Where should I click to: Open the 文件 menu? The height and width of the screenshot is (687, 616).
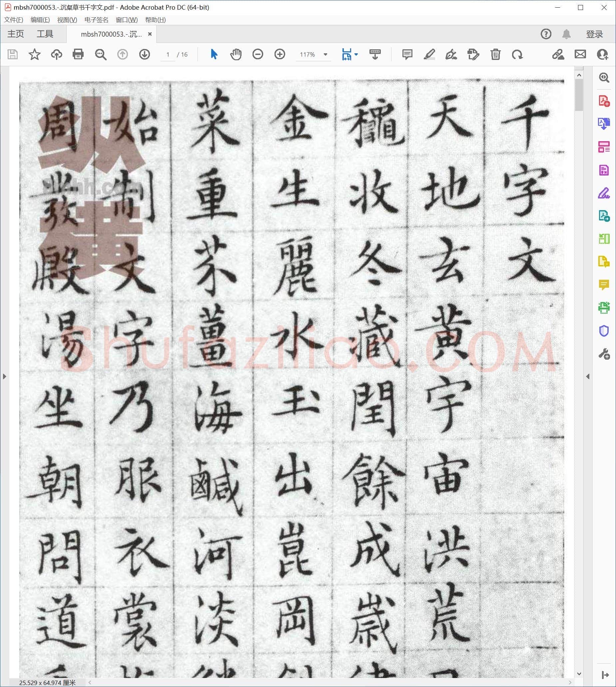coord(14,20)
